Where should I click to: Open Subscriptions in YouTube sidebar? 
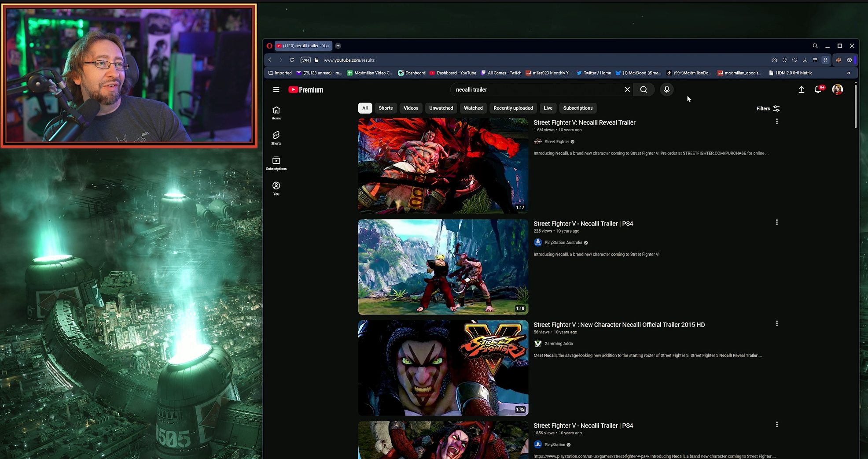coord(276,163)
